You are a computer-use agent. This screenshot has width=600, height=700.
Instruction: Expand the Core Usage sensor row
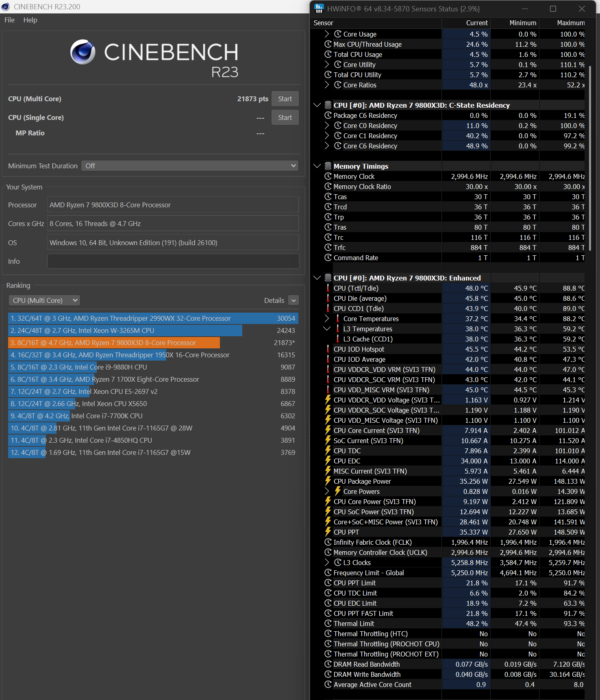pyautogui.click(x=327, y=34)
